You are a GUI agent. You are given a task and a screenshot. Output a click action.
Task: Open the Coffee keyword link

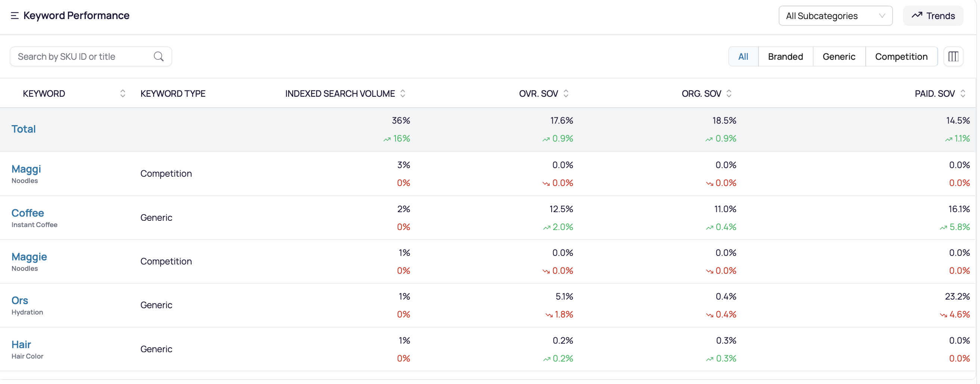tap(28, 213)
